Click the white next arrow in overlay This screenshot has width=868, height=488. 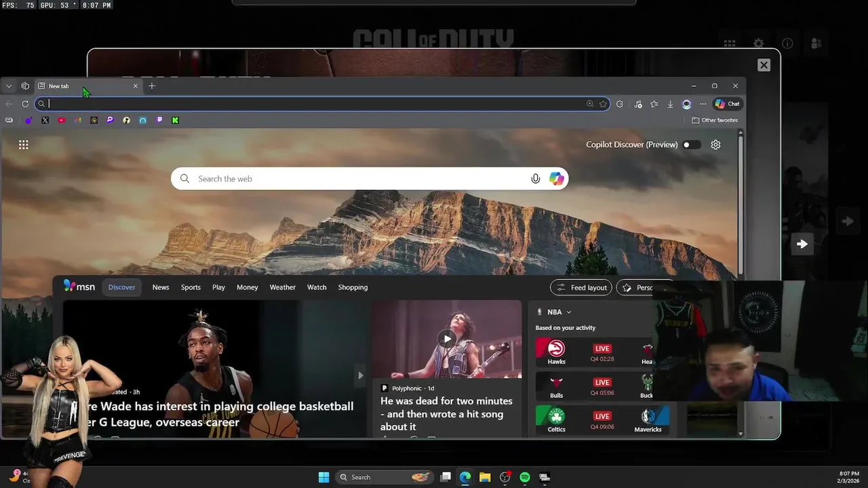coord(802,244)
